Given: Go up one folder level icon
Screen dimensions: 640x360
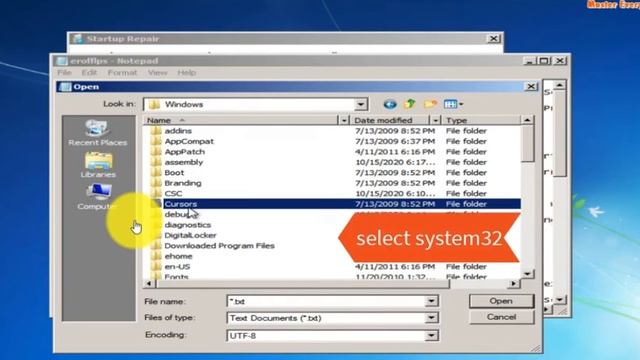Looking at the screenshot, I should tap(410, 104).
